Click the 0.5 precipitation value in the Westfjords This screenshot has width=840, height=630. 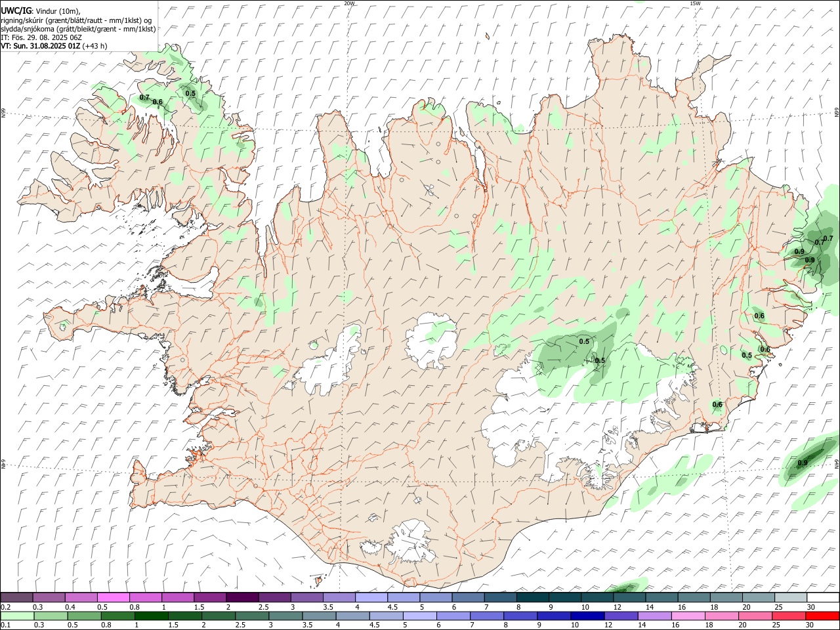(x=190, y=93)
